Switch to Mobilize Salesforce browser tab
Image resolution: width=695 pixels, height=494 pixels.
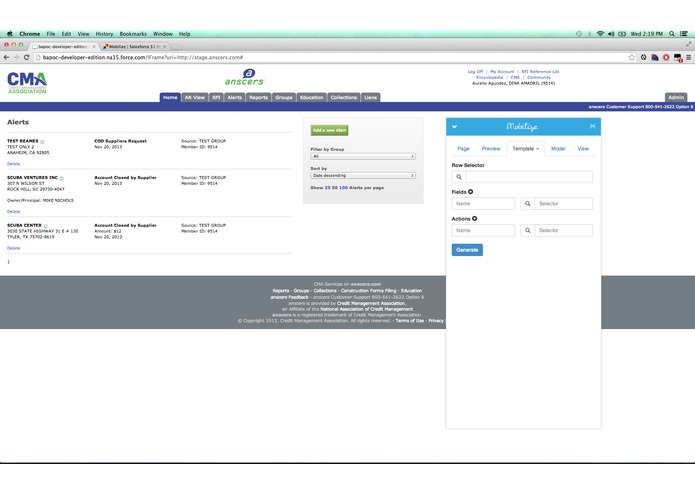click(x=135, y=47)
